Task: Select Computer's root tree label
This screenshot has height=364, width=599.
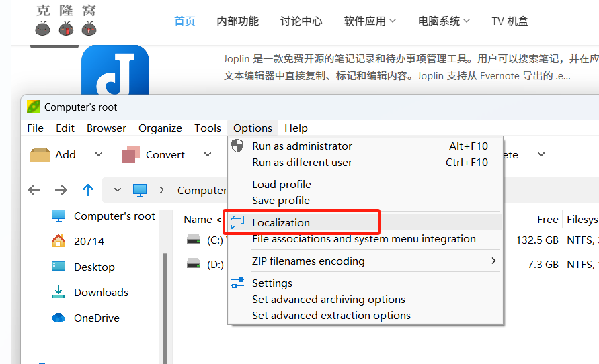Action: [x=114, y=216]
